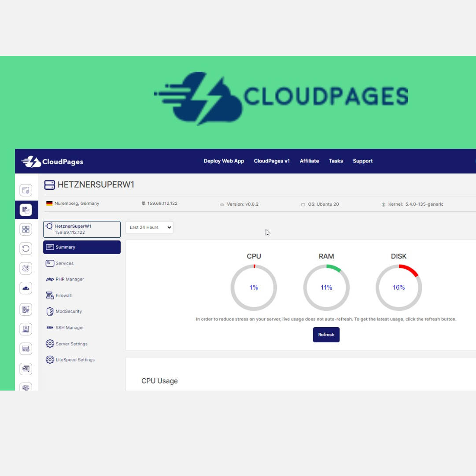Select the active servers sidebar icon

click(x=26, y=210)
